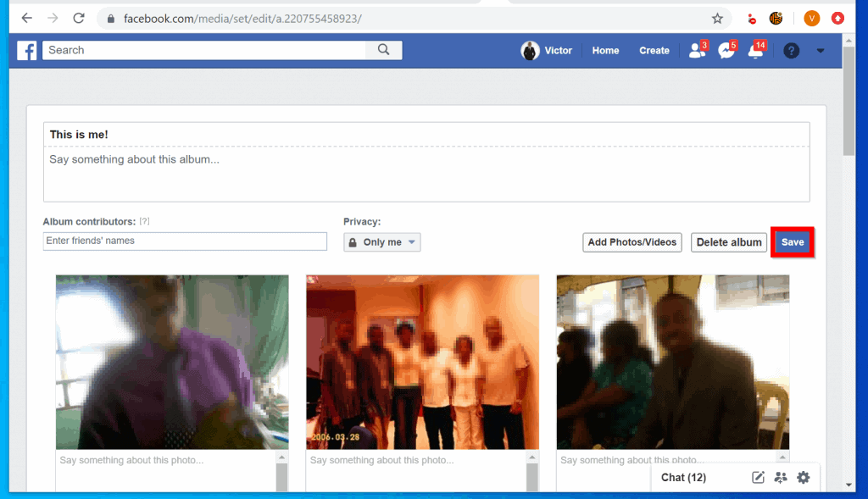Open the Create menu in header
The height and width of the screenshot is (499, 868).
[x=654, y=50]
